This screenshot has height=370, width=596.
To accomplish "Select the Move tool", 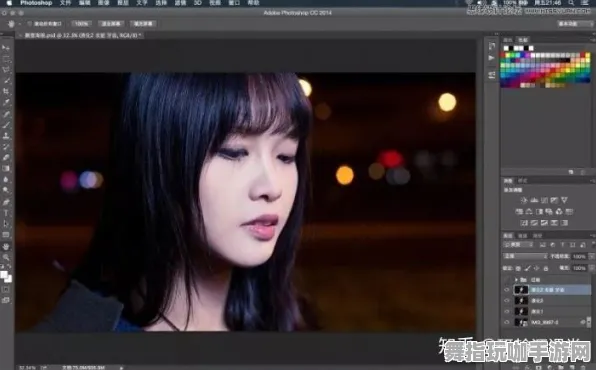I will [x=6, y=48].
